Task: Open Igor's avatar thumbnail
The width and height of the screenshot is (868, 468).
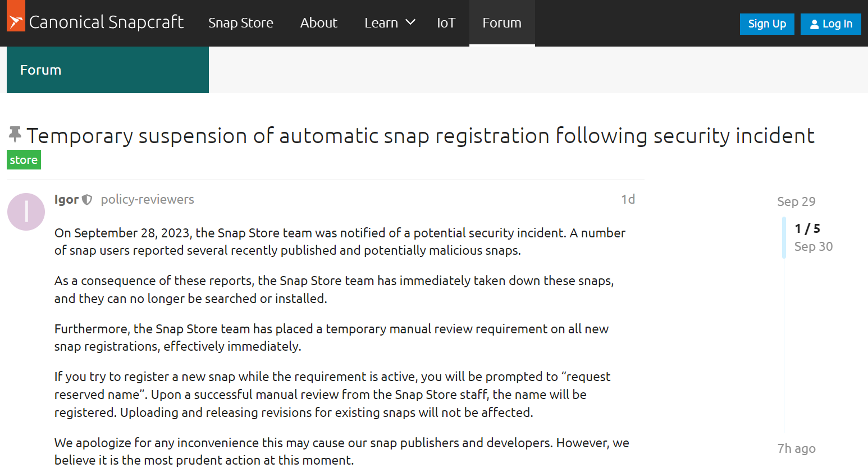Action: [x=26, y=212]
